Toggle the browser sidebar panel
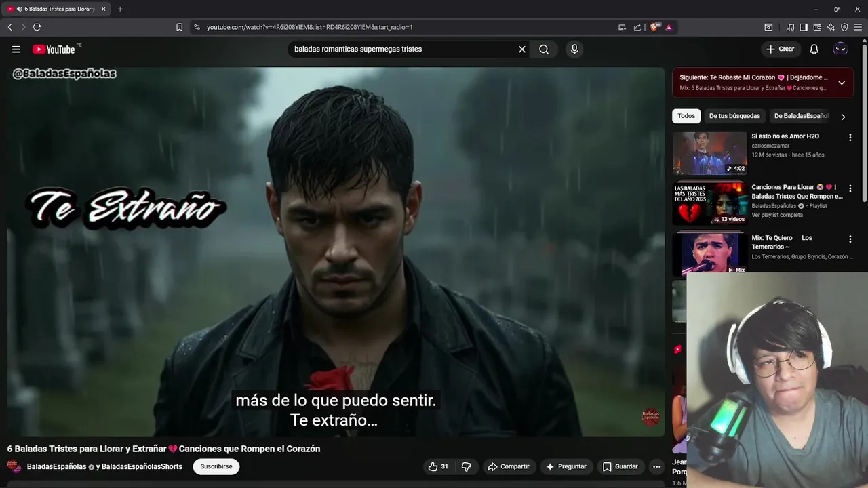Image resolution: width=868 pixels, height=488 pixels. 804,27
